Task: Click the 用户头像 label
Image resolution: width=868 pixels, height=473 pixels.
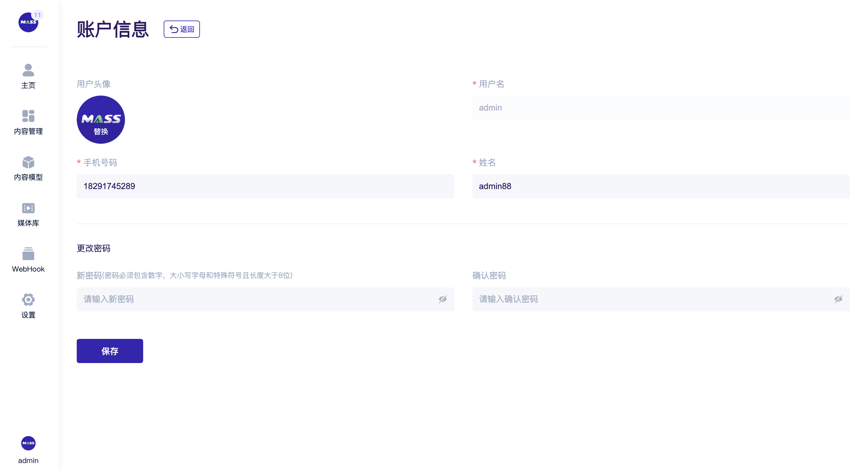Action: click(93, 84)
